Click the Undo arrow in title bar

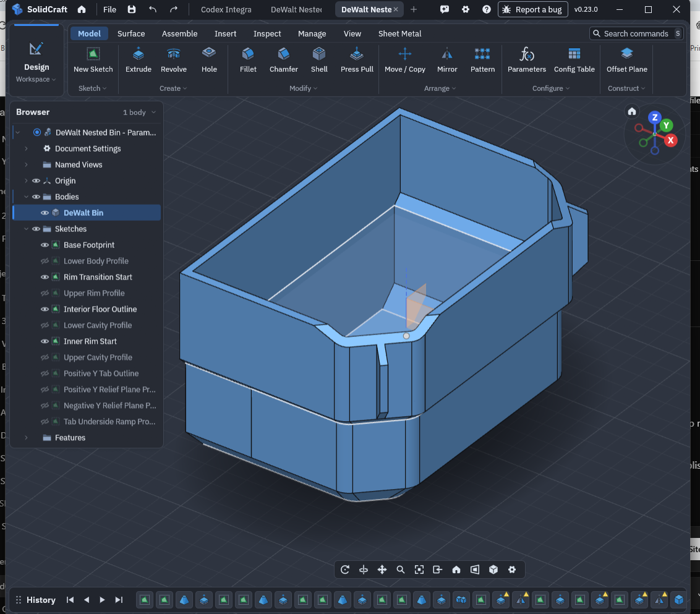pyautogui.click(x=153, y=9)
